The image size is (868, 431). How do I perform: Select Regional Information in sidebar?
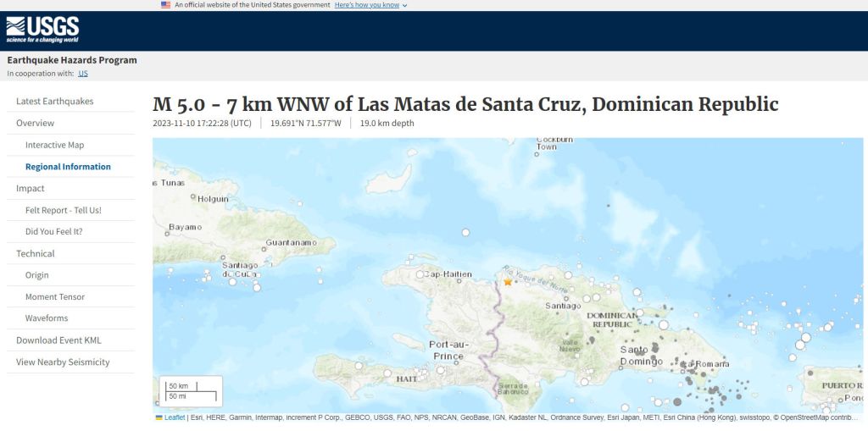tap(68, 167)
